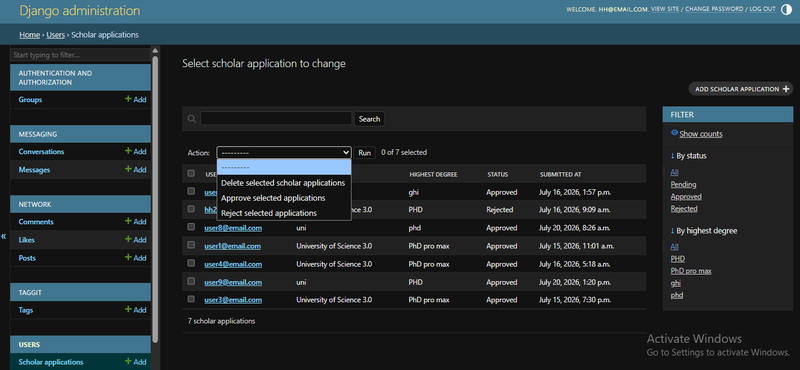Add a Message via plus Add

pos(136,169)
